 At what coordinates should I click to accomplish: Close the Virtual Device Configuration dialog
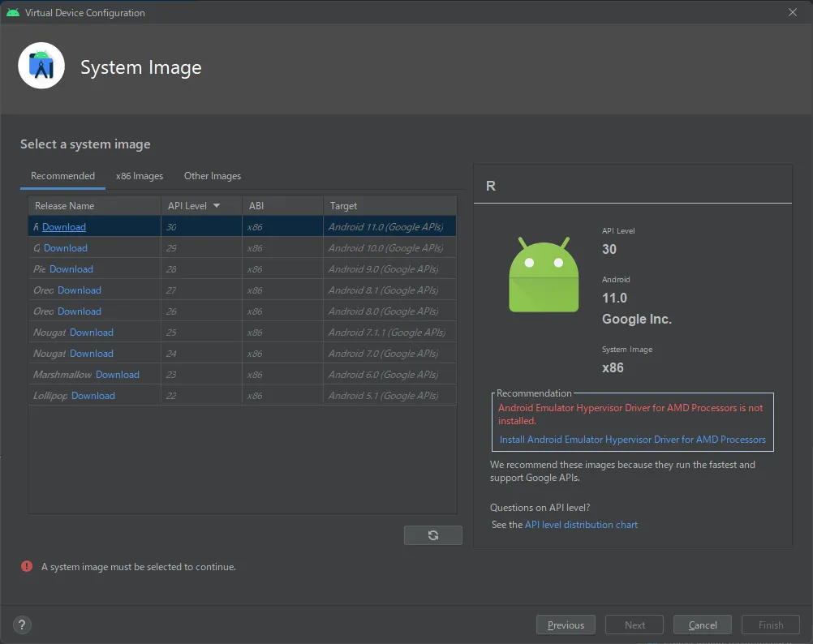pyautogui.click(x=793, y=12)
